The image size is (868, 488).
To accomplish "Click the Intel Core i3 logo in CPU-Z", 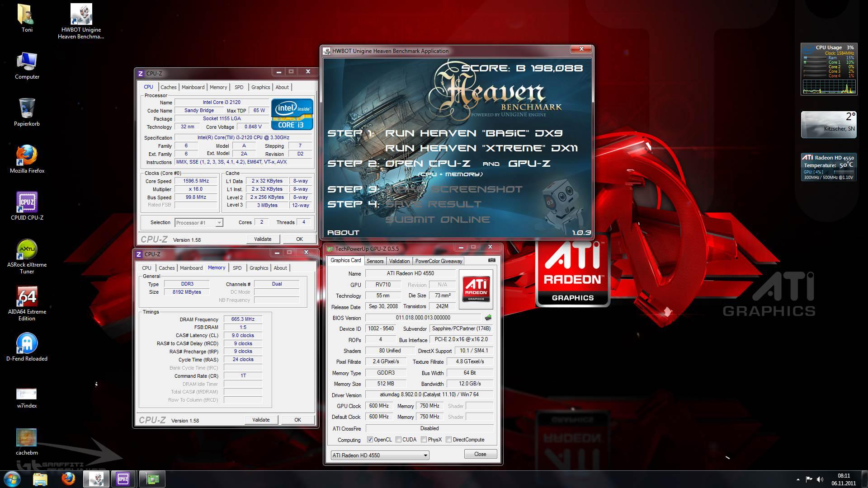I will [x=292, y=114].
